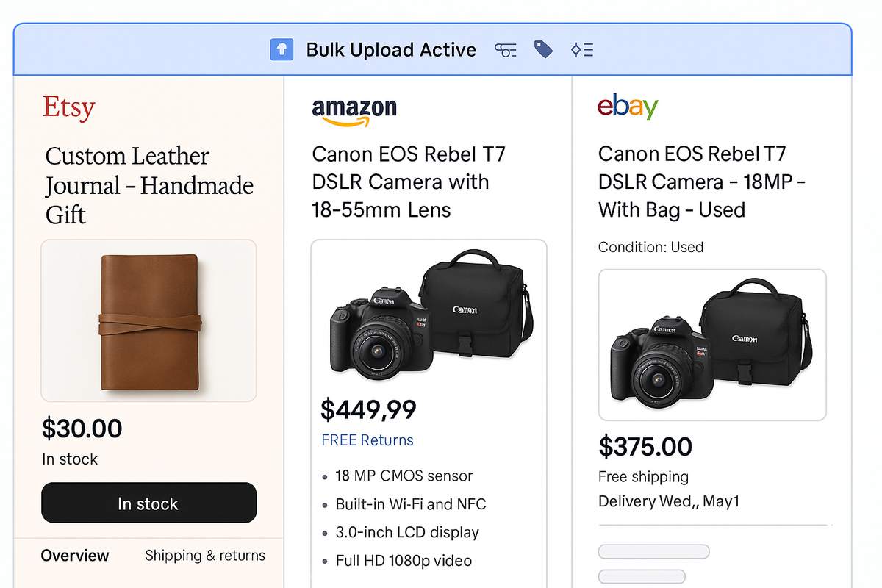Select the price tag icon in the toolbar
Image resolution: width=882 pixels, height=588 pixels.
click(x=543, y=49)
